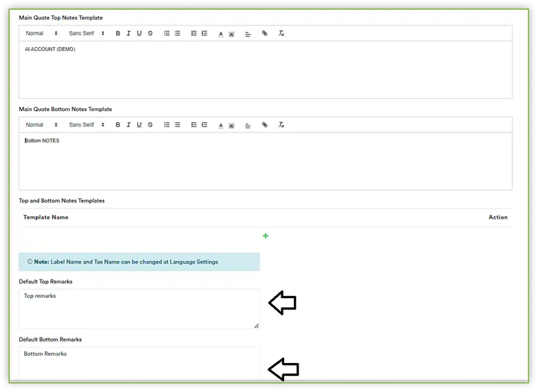This screenshot has height=392, width=538.
Task: Toggle bold in Bottom Notes toolbar
Action: pos(118,125)
